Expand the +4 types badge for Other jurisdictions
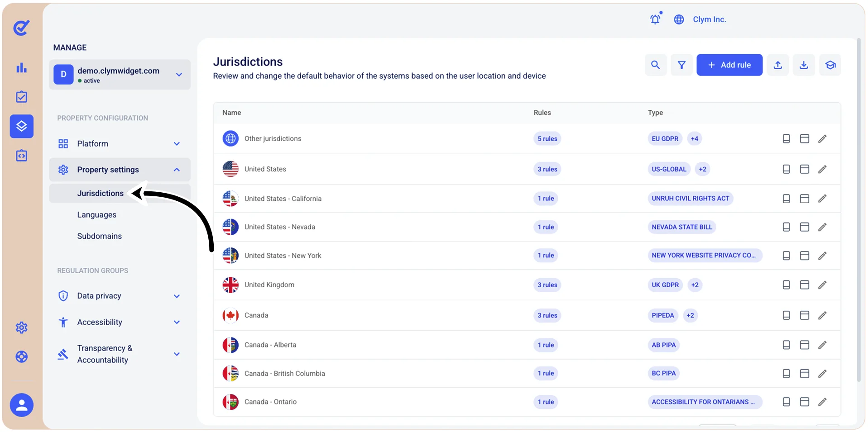 694,139
